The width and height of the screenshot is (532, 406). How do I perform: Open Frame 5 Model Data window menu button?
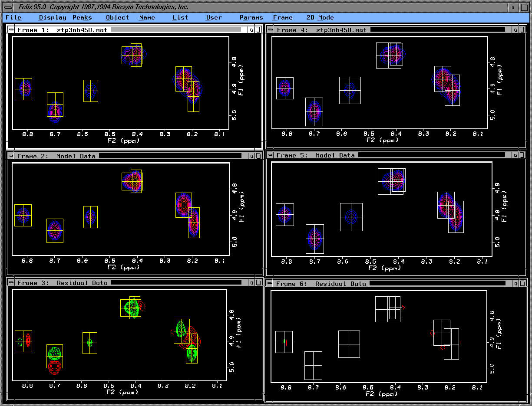(x=270, y=155)
